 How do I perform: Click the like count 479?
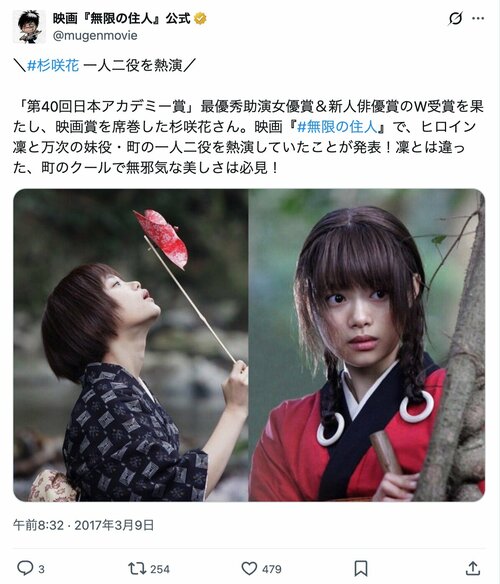point(272,569)
